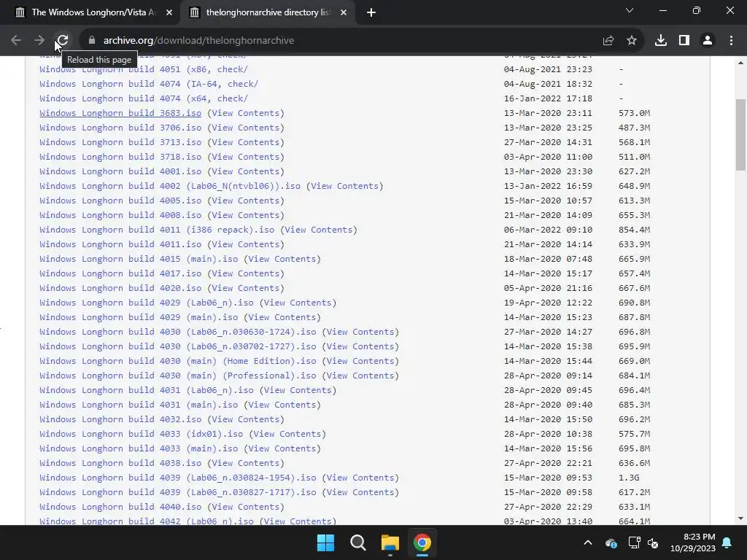View Contents of build 3718.iso
This screenshot has height=560, width=747.
tap(245, 157)
